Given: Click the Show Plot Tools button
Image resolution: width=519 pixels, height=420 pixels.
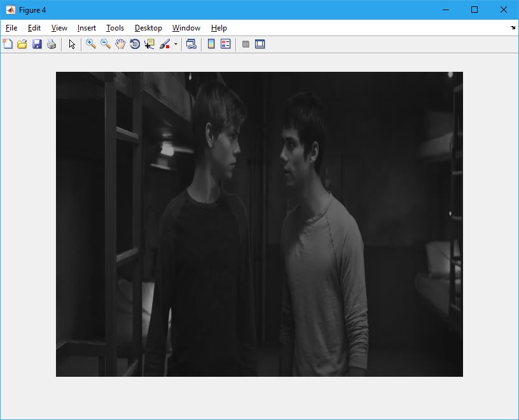Looking at the screenshot, I should pyautogui.click(x=260, y=44).
